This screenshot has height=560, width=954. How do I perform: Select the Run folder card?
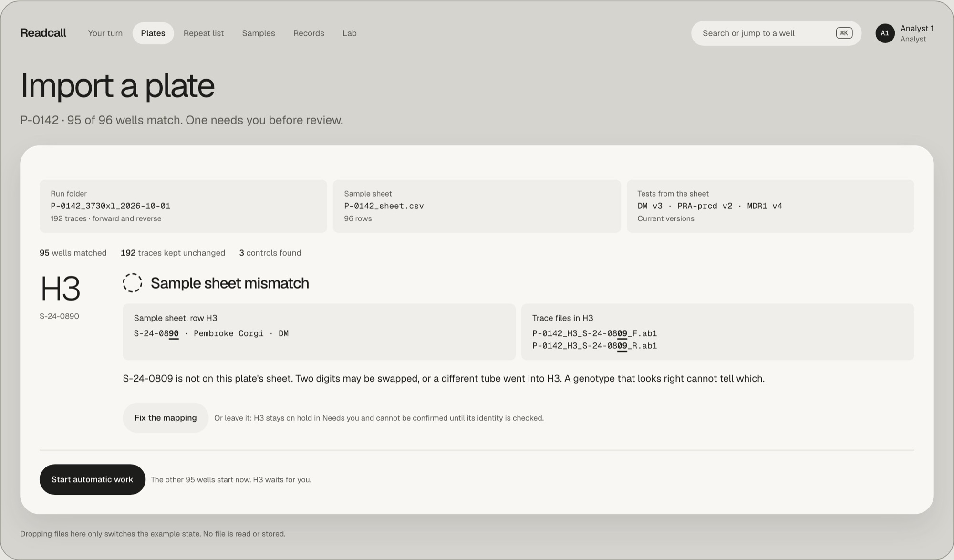coord(183,206)
